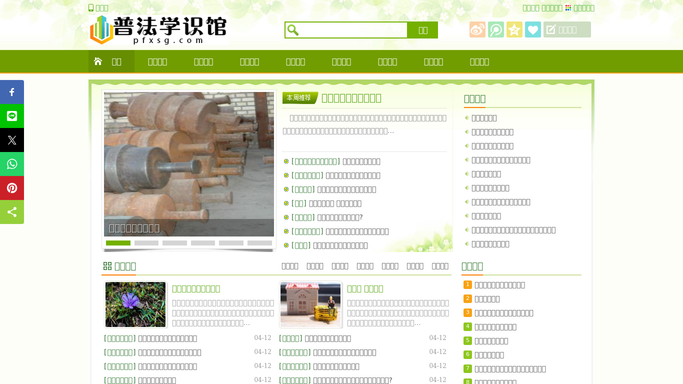Select the second slide indicator under the carousel
683x384 pixels.
pyautogui.click(x=146, y=243)
